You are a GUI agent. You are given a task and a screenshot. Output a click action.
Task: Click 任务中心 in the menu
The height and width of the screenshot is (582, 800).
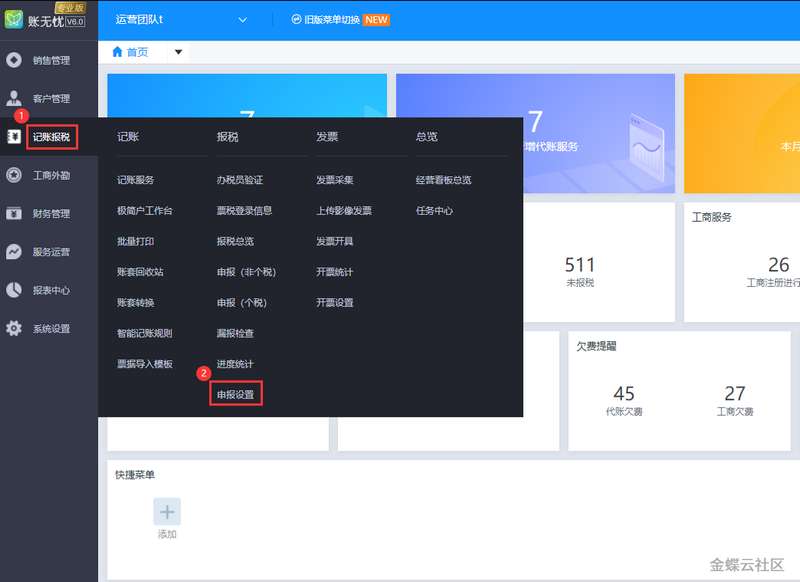tap(434, 211)
